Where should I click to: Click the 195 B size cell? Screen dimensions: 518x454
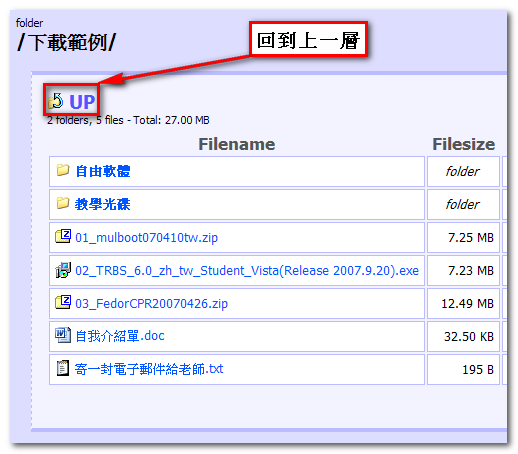(x=463, y=369)
